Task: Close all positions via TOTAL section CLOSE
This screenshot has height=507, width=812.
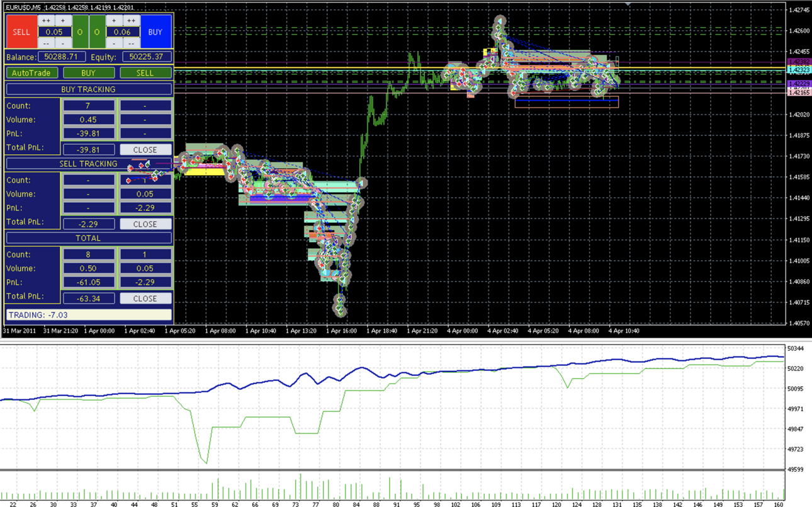Action: pos(145,299)
